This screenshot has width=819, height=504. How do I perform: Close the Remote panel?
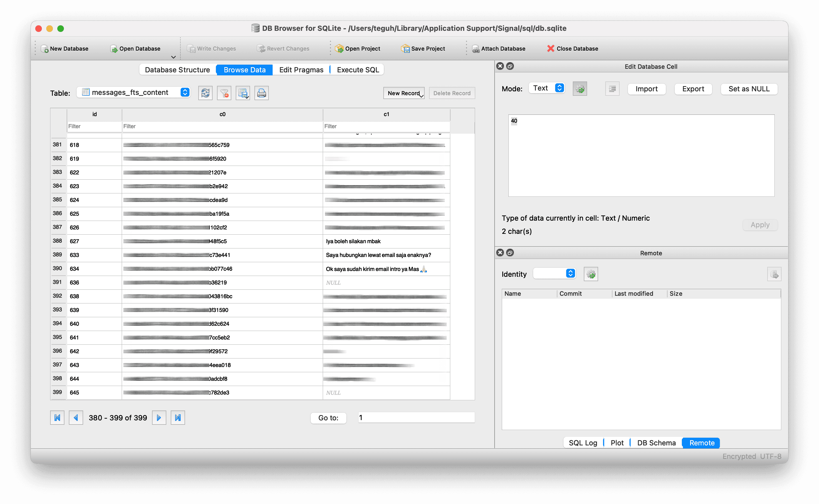(x=500, y=252)
